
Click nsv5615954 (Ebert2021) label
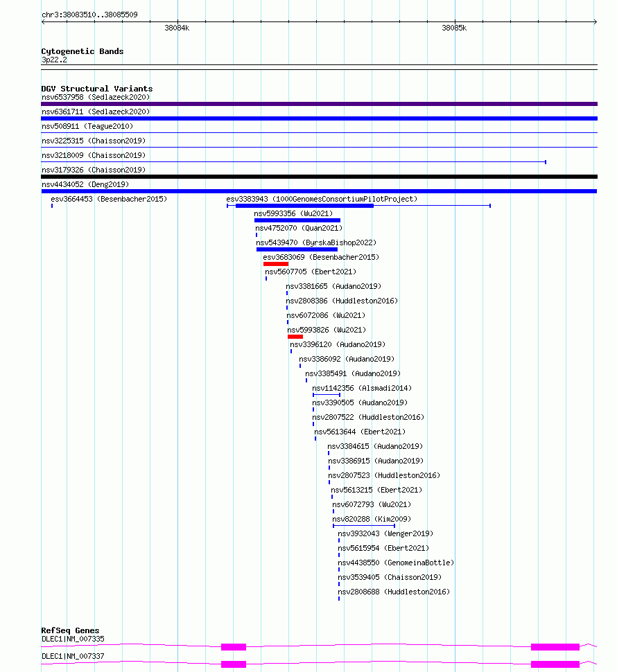pos(383,549)
